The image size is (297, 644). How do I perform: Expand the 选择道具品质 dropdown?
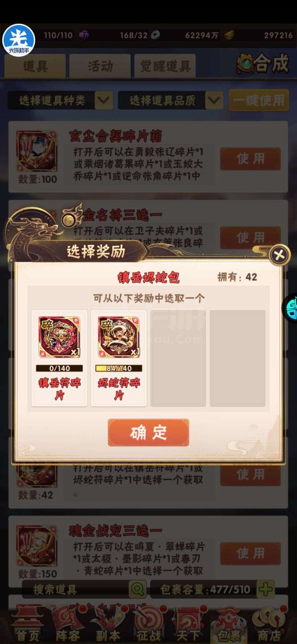coord(171,100)
